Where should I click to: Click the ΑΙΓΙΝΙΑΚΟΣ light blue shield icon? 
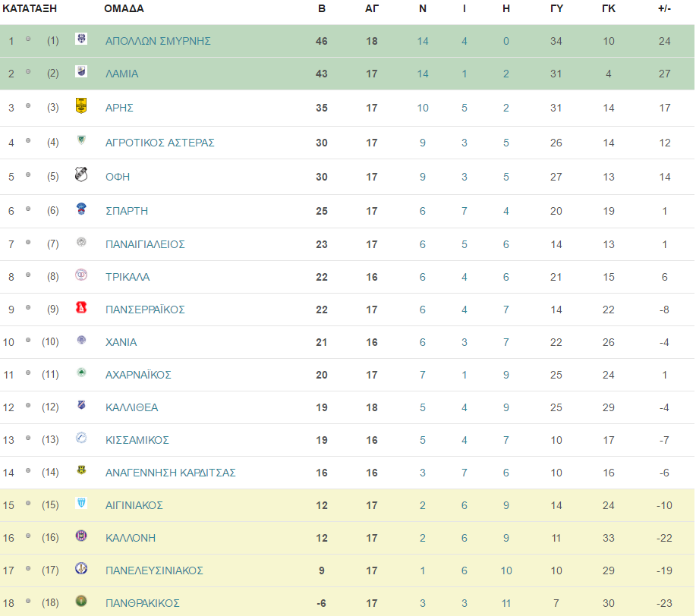point(81,503)
